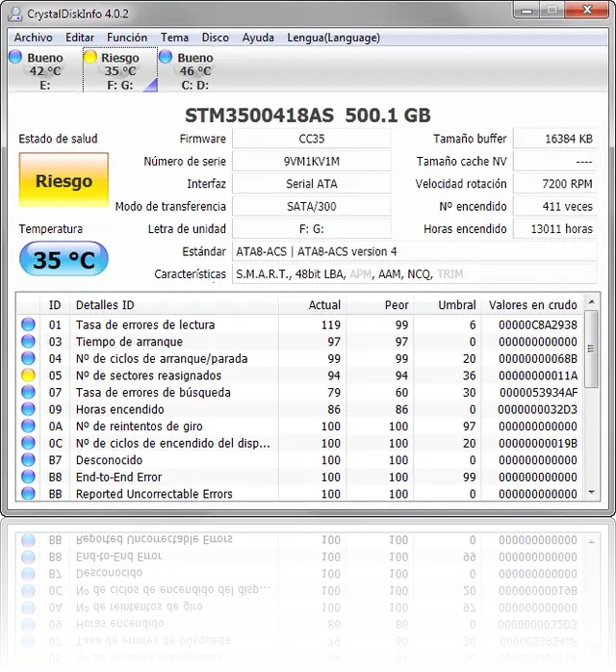Click the yellow status orb for disk F: G:
This screenshot has height=672, width=616.
(x=90, y=57)
